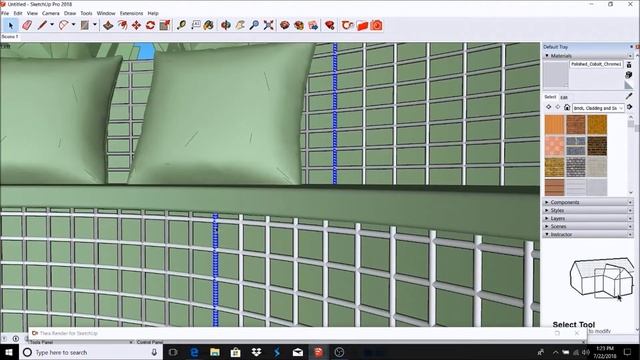Click the Thea camera render icon
The height and width of the screenshot is (360, 640).
[376, 25]
